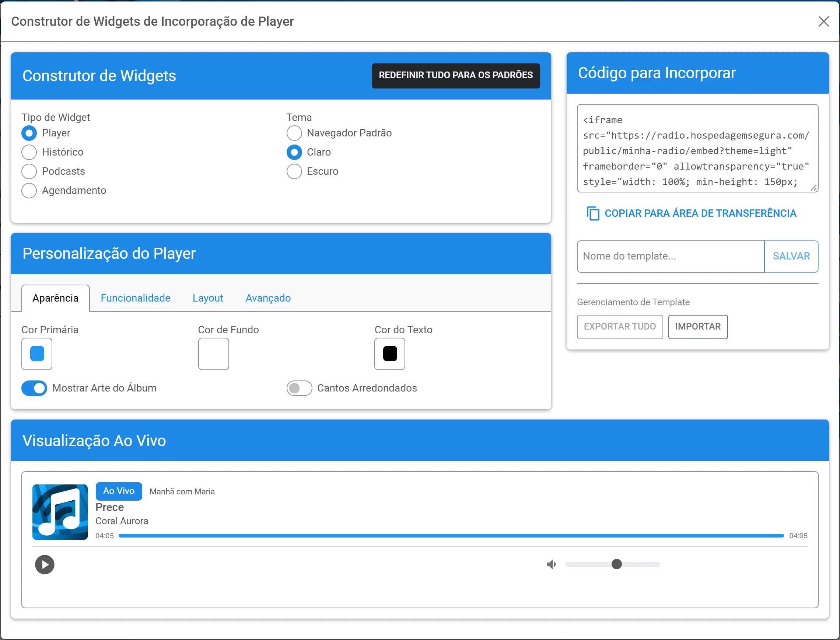
Task: Click the artist name "Coral Aurora"
Action: (x=122, y=521)
